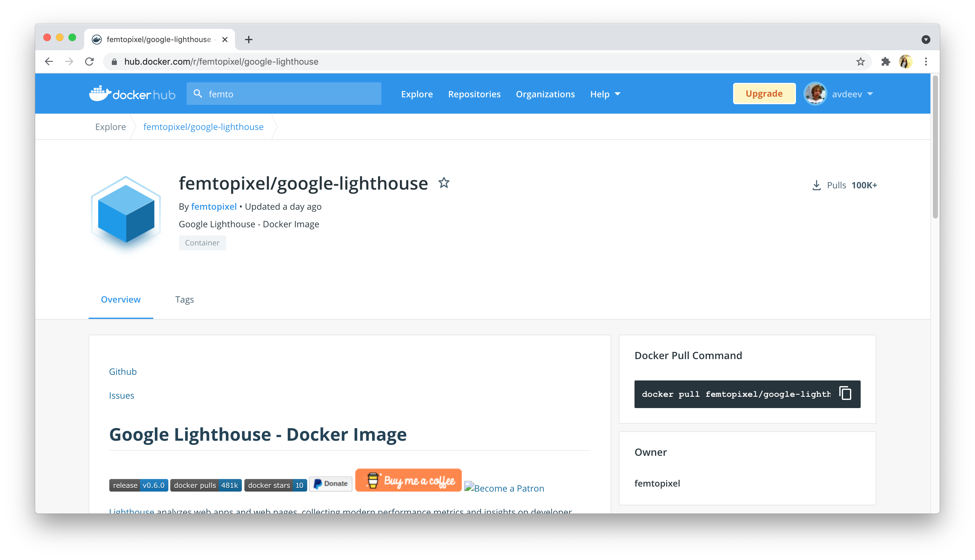Open the browser extensions puzzle icon

tap(885, 62)
